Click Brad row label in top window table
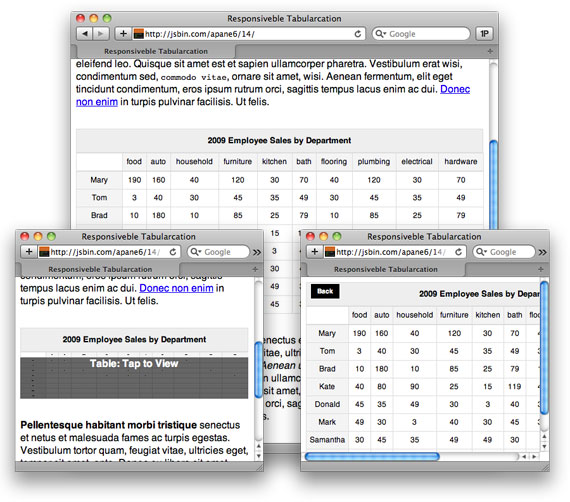 click(99, 215)
